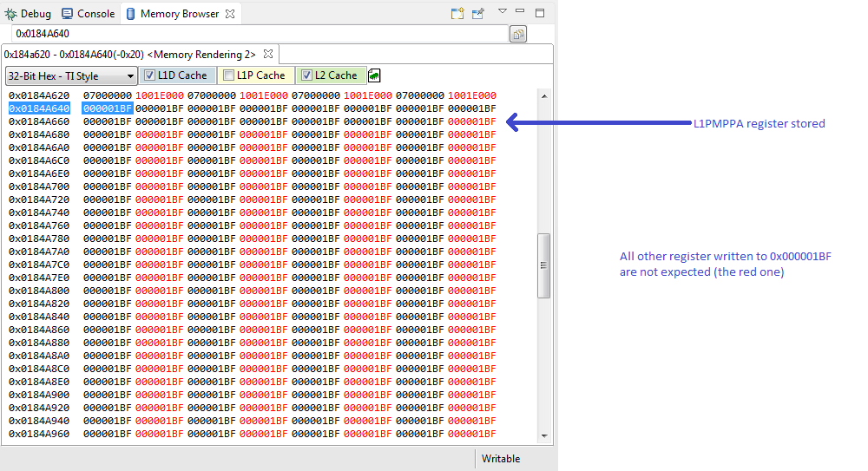Open the Console tab
868x471 pixels.
click(88, 14)
